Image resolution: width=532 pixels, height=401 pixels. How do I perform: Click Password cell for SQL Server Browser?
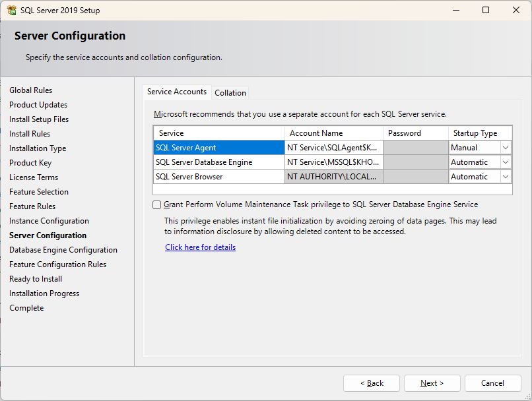416,177
